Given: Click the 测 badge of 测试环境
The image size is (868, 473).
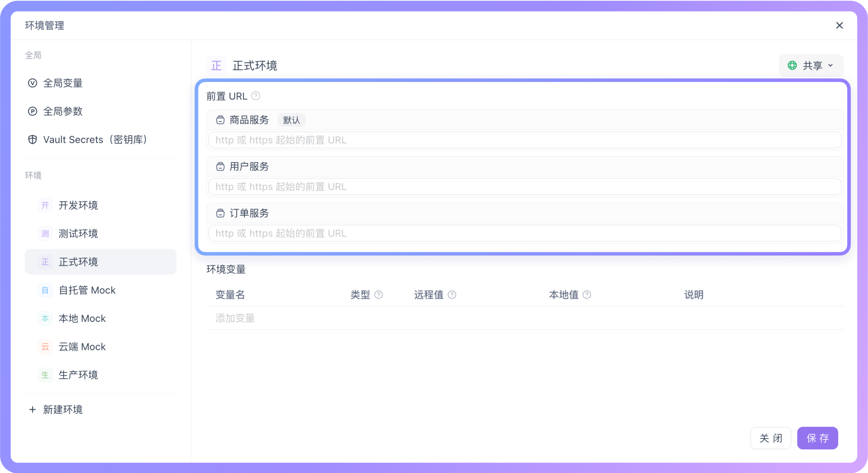Looking at the screenshot, I should click(x=45, y=233).
